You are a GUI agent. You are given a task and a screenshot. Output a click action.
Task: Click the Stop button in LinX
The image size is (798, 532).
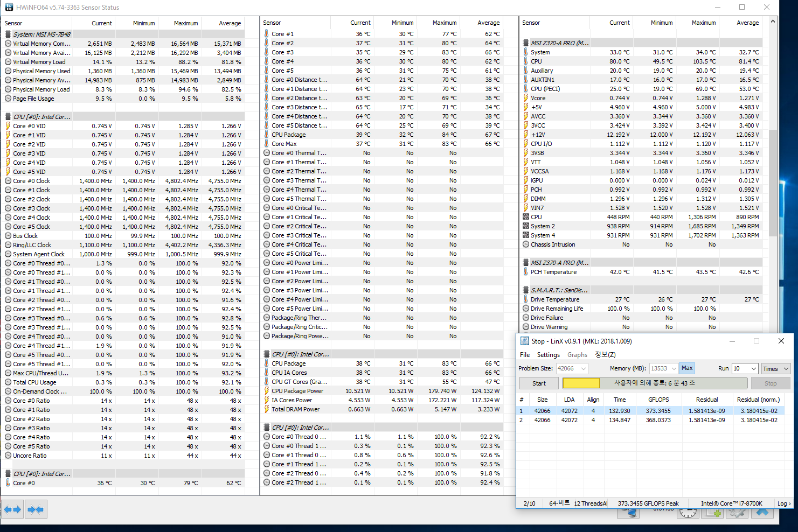771,383
